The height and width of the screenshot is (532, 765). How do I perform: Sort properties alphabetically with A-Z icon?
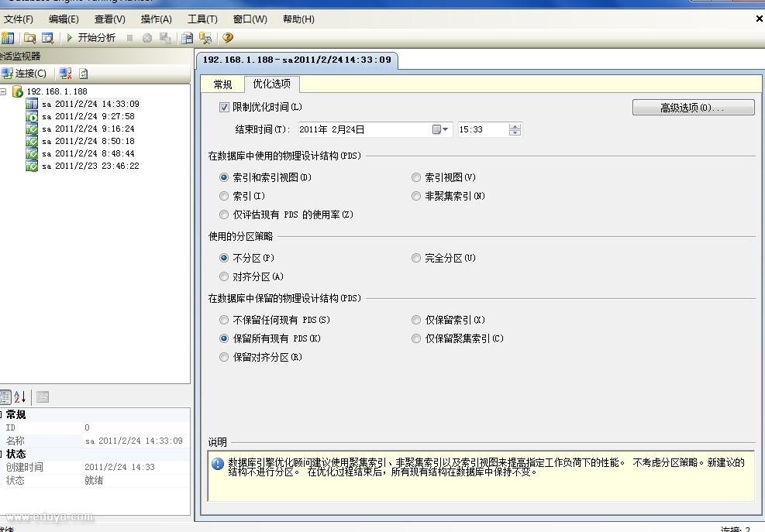(x=19, y=396)
